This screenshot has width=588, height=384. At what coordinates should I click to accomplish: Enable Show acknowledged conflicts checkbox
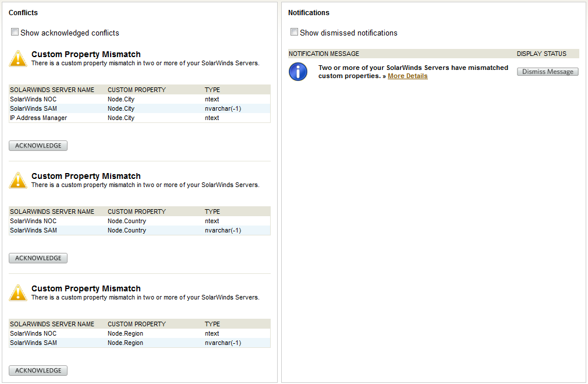coord(15,33)
